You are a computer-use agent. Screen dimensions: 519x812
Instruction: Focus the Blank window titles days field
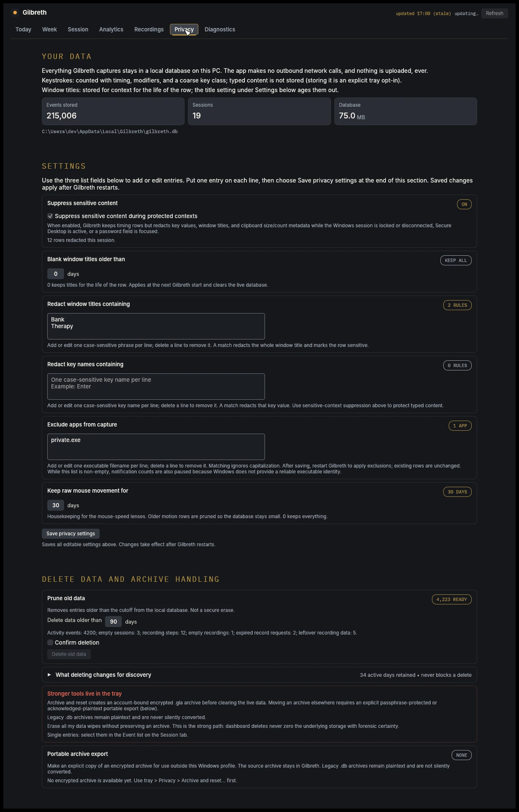click(56, 274)
